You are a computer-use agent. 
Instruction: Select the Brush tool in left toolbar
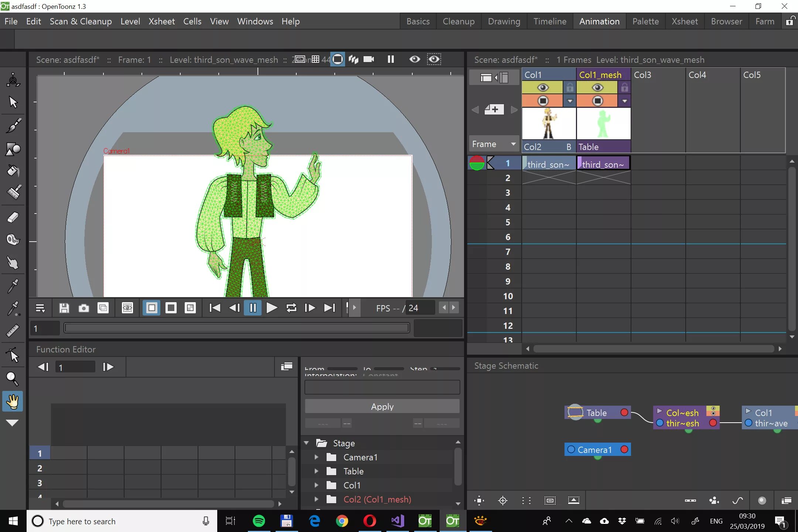coord(13,126)
